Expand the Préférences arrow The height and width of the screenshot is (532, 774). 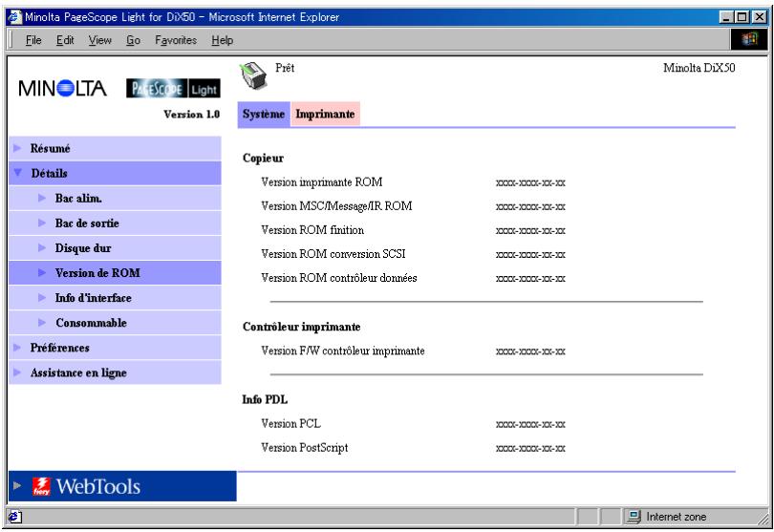(17, 347)
